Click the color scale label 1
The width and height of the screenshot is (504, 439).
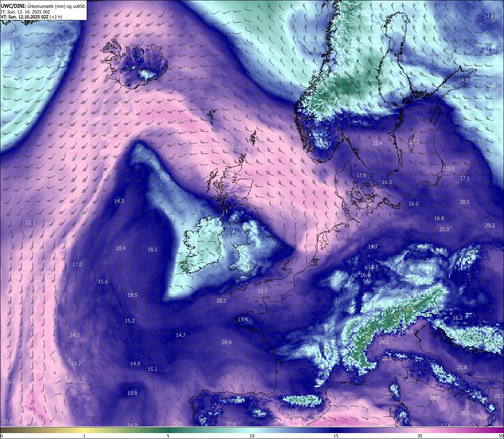84,436
